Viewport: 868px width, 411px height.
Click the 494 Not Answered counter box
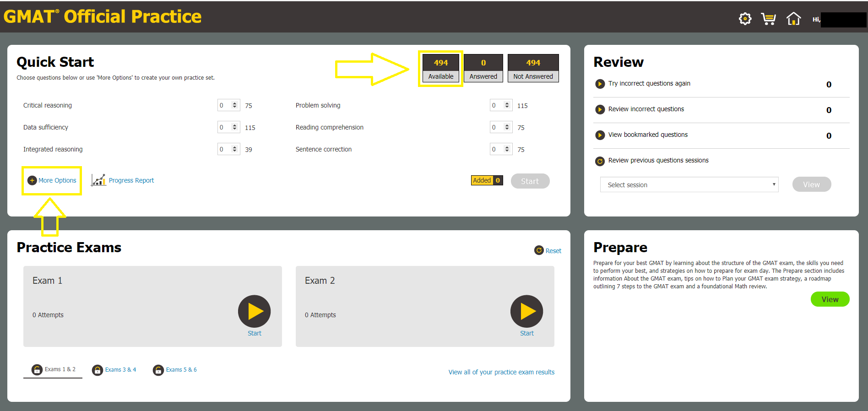click(x=533, y=68)
